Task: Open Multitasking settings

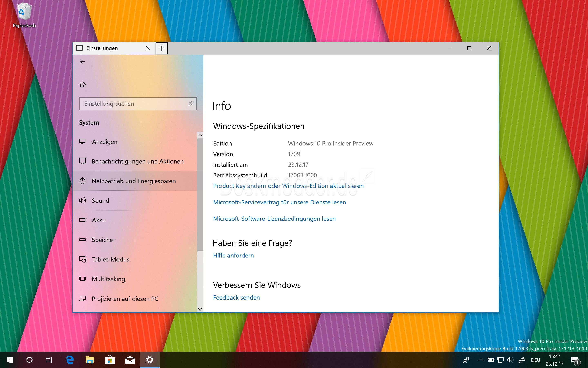Action: (135, 279)
